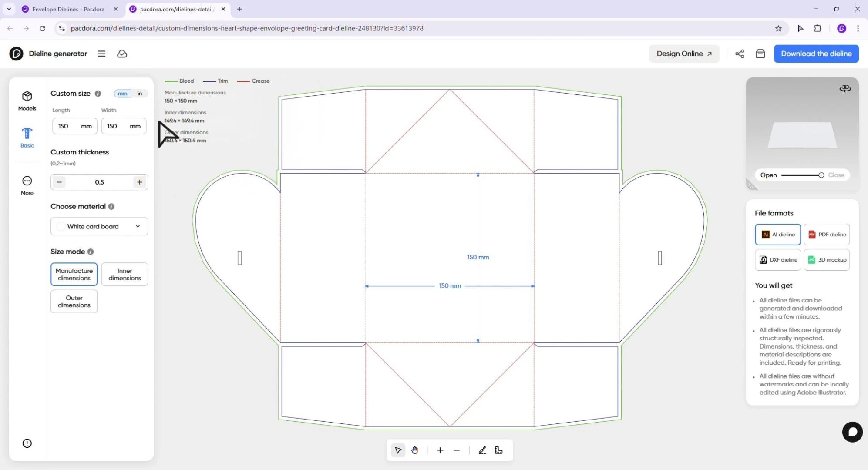Click the Size mode info icon

point(91,252)
